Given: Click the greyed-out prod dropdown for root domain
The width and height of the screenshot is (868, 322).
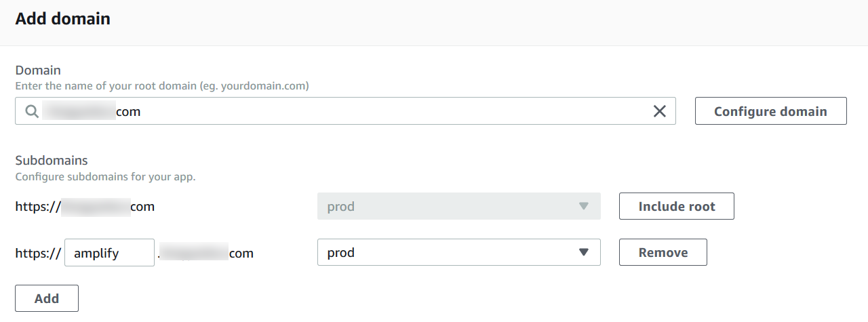Looking at the screenshot, I should click(x=458, y=206).
